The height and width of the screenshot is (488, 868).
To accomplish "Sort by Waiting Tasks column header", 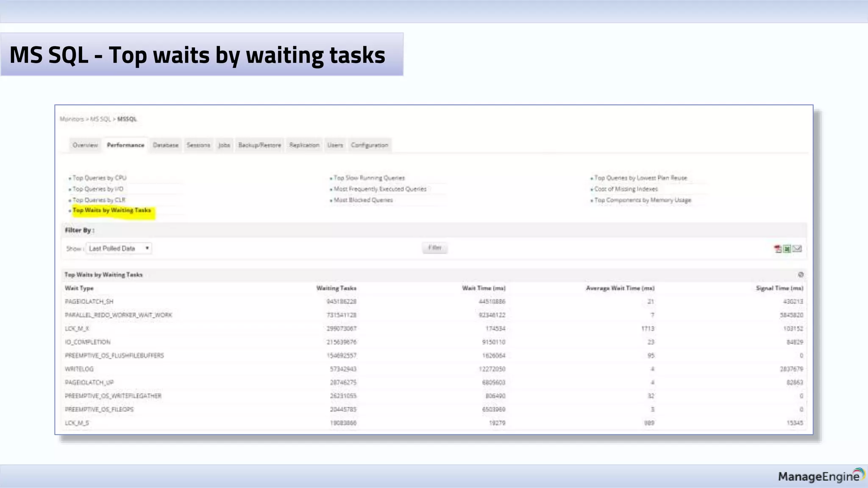I will point(337,288).
